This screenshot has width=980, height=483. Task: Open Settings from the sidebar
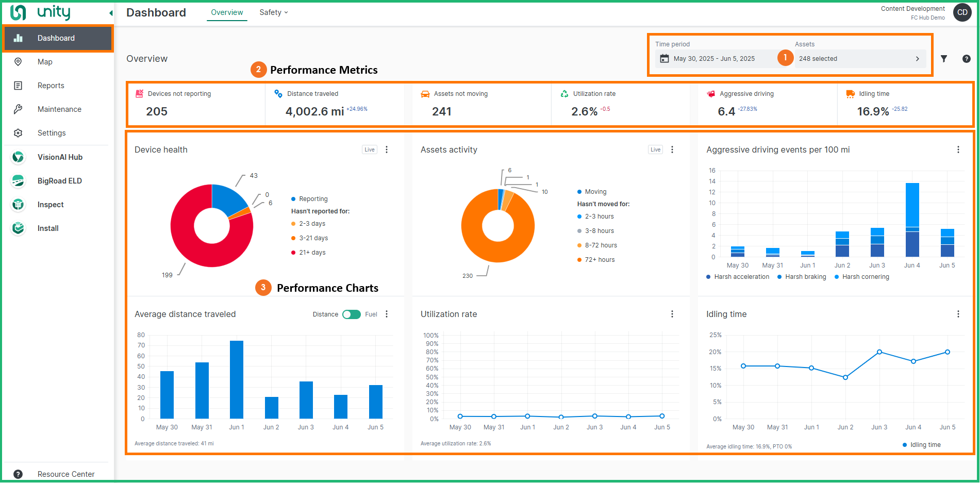tap(52, 132)
